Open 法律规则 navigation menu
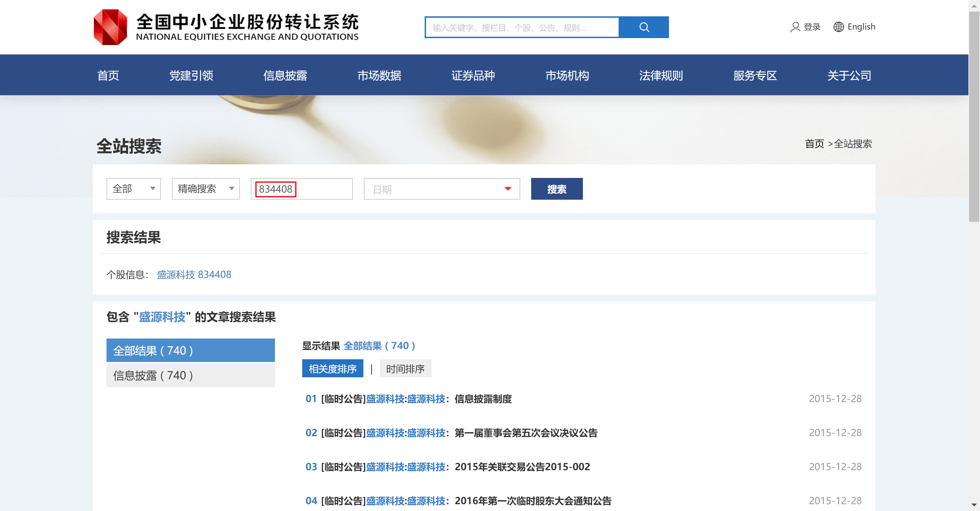The height and width of the screenshot is (511, 980). coord(661,75)
